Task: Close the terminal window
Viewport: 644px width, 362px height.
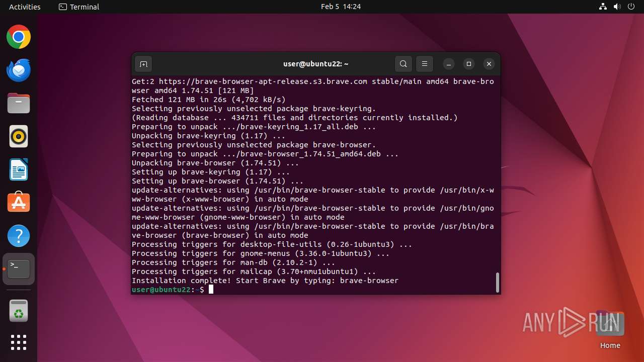Action: point(489,64)
